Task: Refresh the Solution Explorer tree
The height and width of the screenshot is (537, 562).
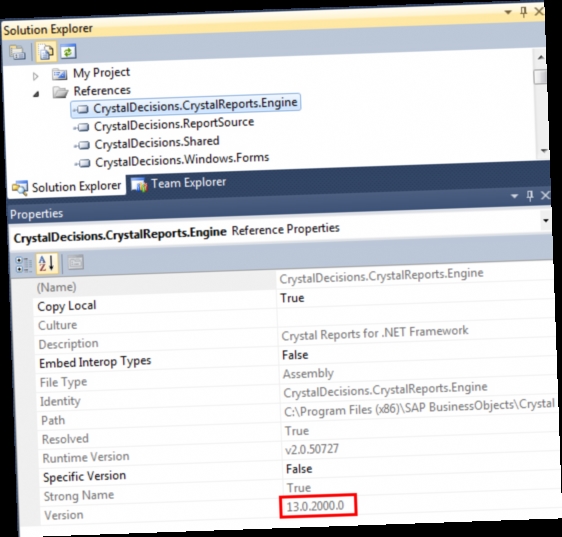Action: click(68, 51)
